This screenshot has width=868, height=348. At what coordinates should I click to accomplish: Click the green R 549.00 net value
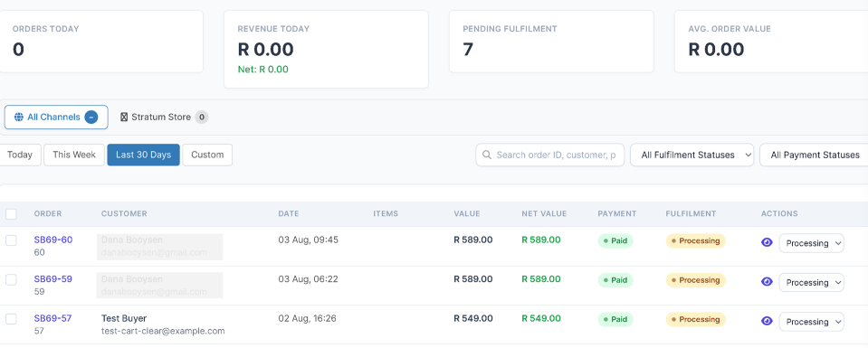pos(541,318)
